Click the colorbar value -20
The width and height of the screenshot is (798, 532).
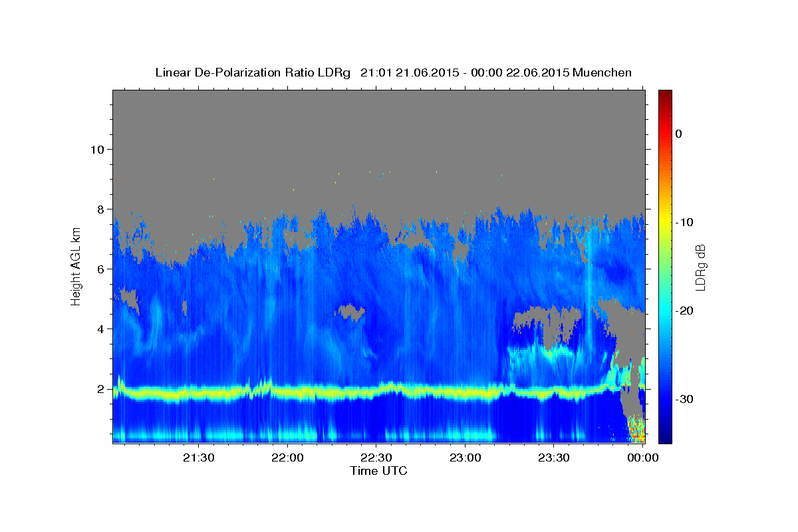685,311
